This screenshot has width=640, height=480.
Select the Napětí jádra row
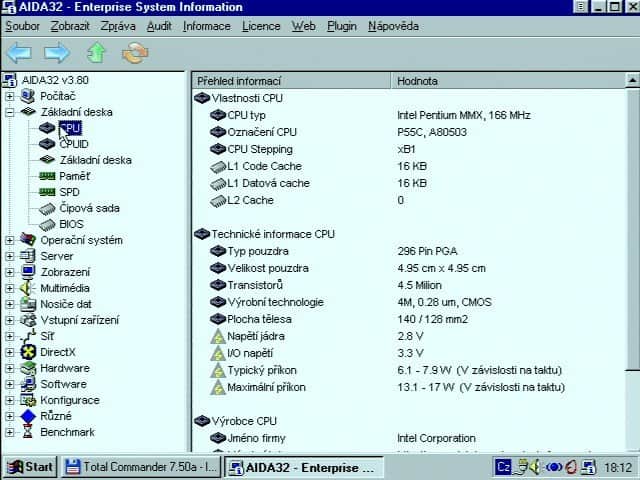pos(408,336)
